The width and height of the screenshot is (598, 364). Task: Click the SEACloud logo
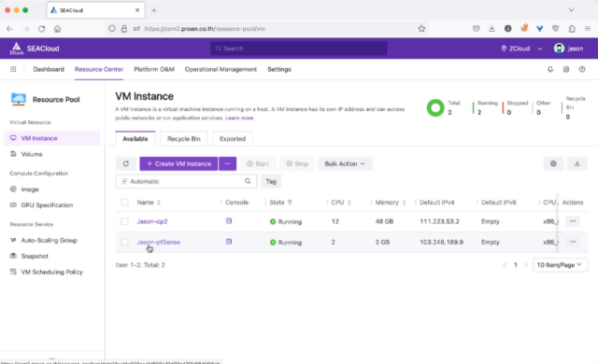coord(35,49)
